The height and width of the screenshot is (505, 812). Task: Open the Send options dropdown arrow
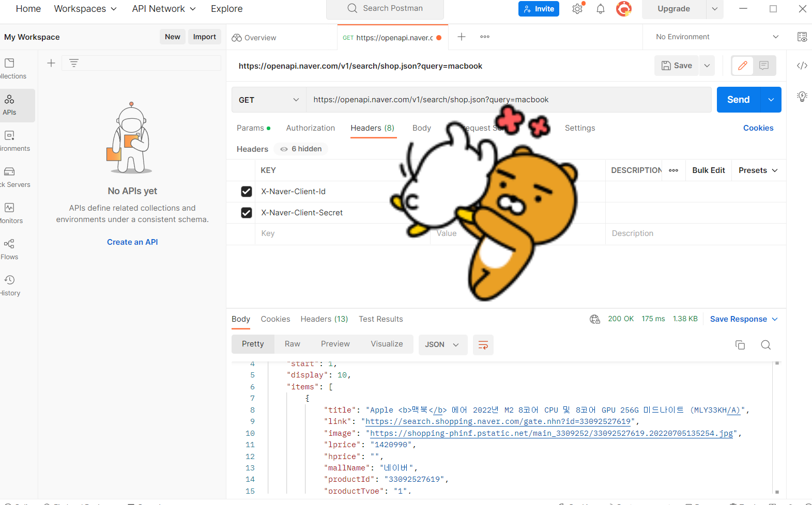[x=771, y=100]
